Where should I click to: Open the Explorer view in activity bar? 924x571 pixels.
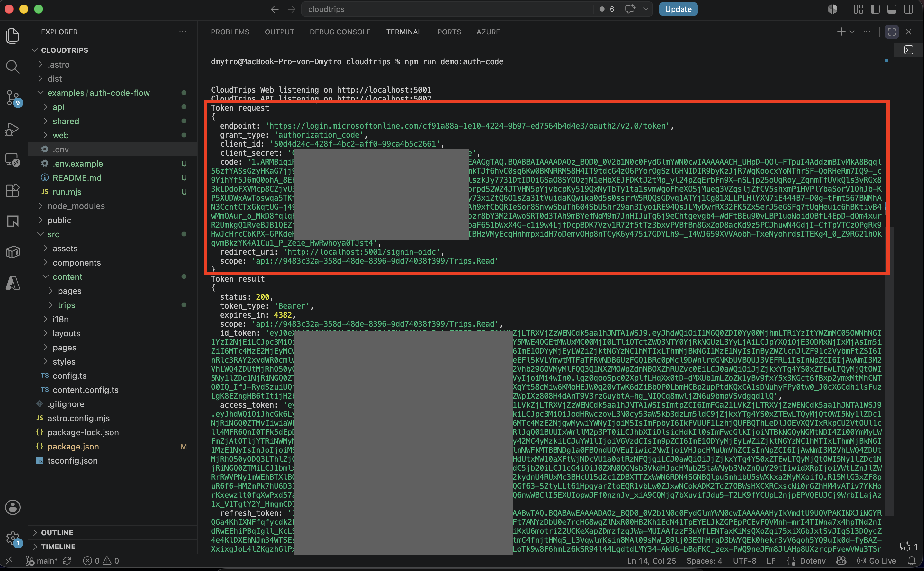tap(13, 36)
